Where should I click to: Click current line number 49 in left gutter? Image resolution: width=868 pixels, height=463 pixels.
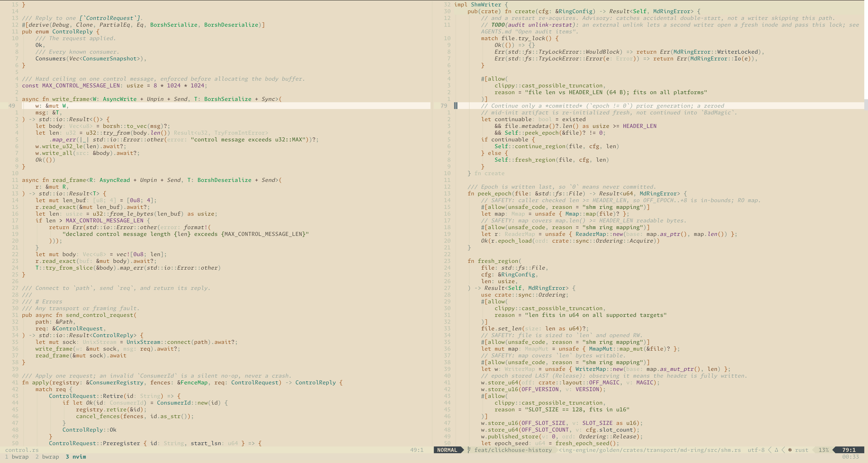(12, 106)
